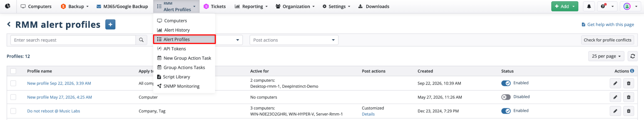
Task: Edit the Do not reboot @ Music Labs profile
Action: (x=615, y=111)
